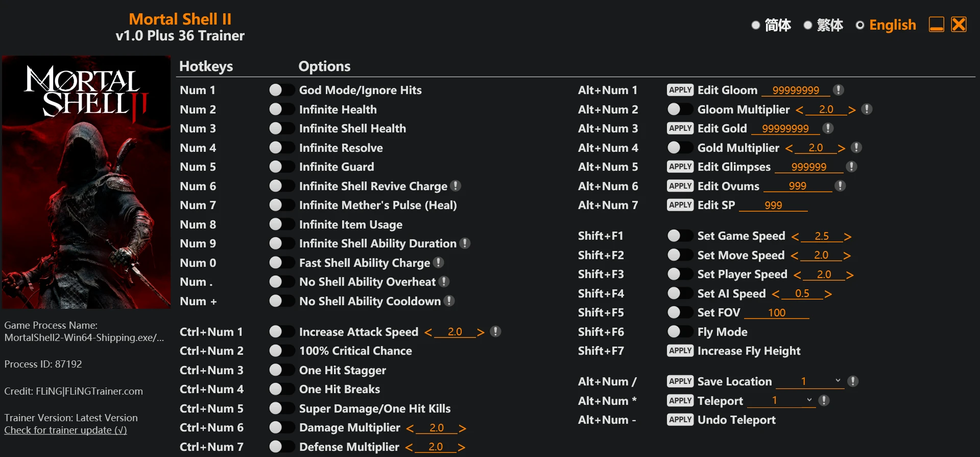This screenshot has width=980, height=457.
Task: Increase Attack Speed value with right arrow
Action: coord(481,332)
